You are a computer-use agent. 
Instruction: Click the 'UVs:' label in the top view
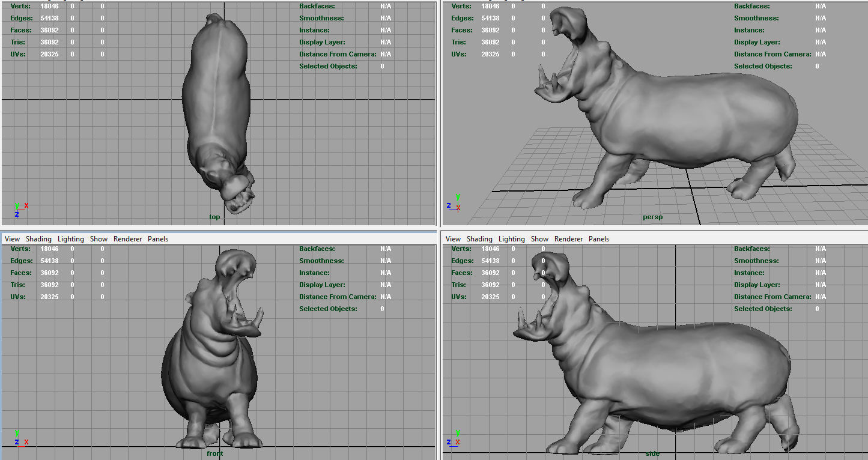[17, 54]
